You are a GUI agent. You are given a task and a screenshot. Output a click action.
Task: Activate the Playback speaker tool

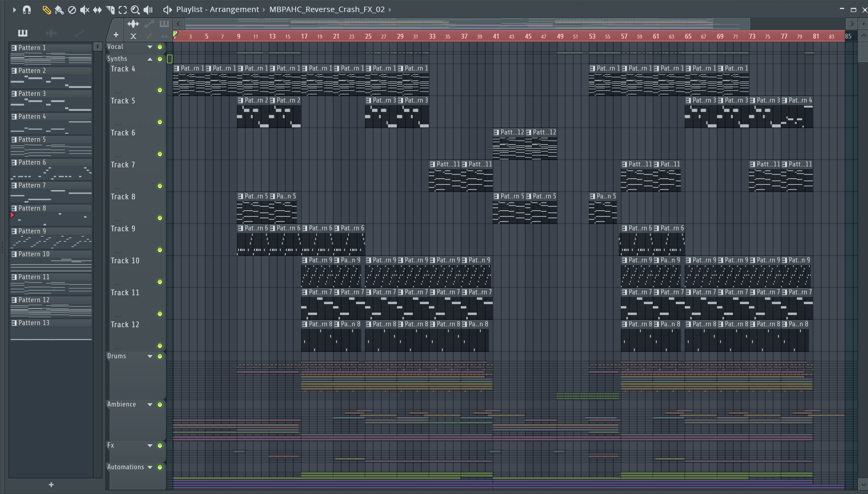pyautogui.click(x=148, y=10)
